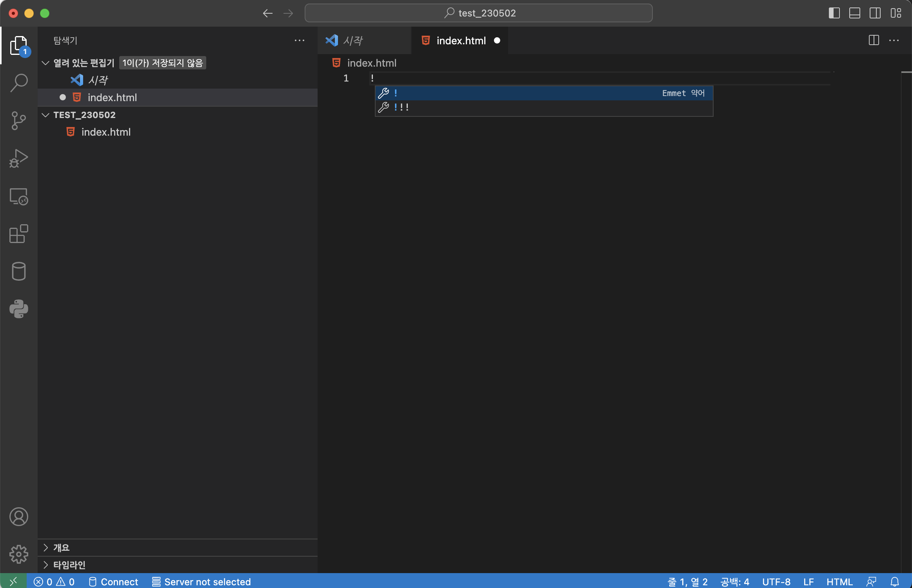Screen dimensions: 912x588
Task: Collapse the TEST_230502 folder section
Action: (45, 115)
